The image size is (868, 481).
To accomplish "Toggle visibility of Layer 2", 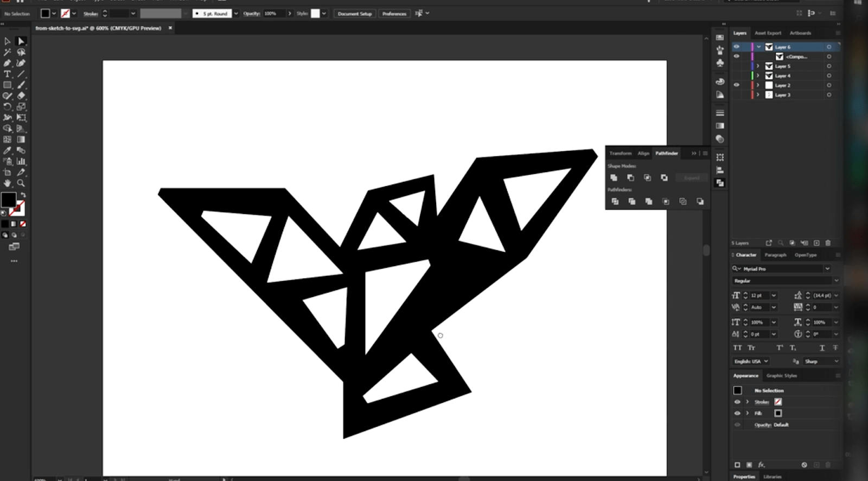I will tap(736, 85).
